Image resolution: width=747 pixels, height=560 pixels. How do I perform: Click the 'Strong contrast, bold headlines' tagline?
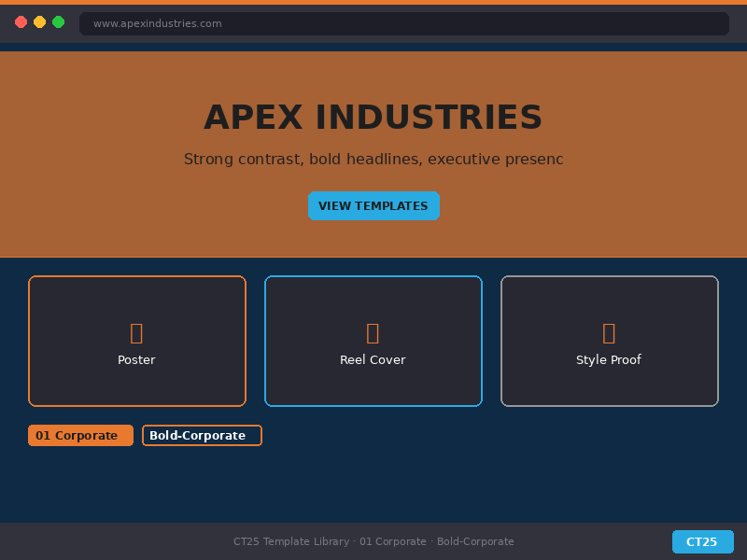coord(373,160)
